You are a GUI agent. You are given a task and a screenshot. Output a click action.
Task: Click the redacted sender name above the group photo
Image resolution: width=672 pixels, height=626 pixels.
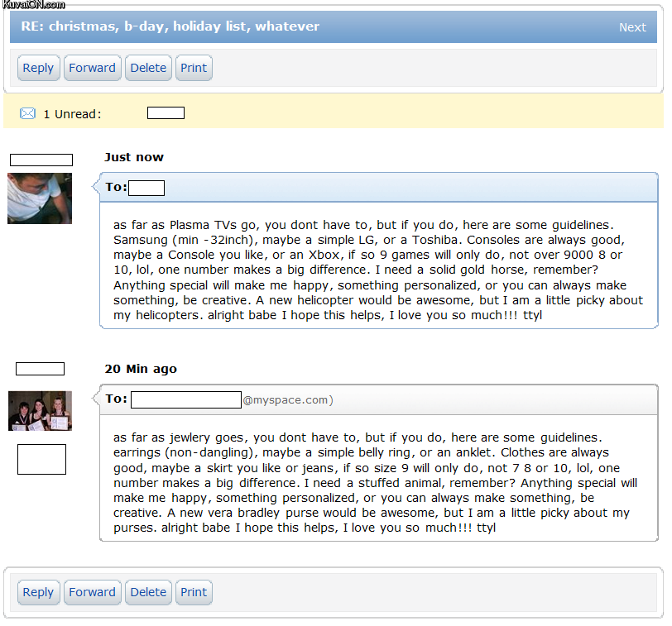coord(40,369)
